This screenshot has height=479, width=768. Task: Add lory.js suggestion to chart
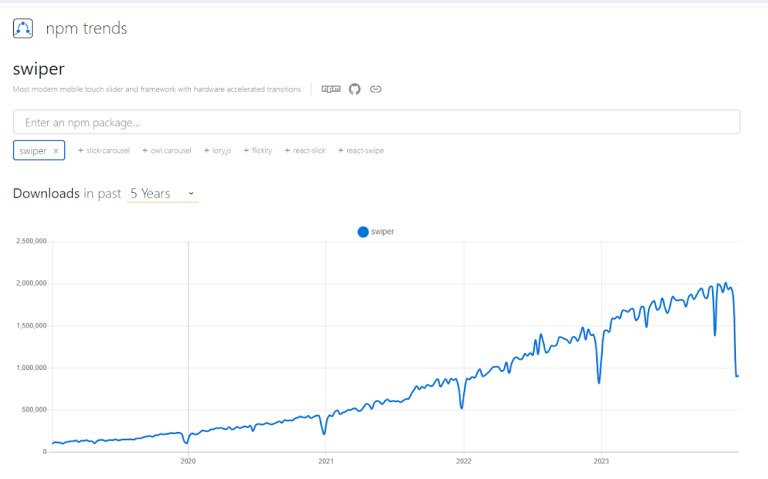216,151
